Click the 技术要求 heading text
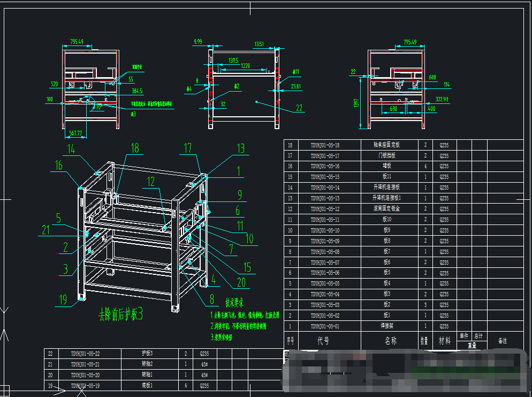This screenshot has width=532, height=397. pyautogui.click(x=237, y=302)
